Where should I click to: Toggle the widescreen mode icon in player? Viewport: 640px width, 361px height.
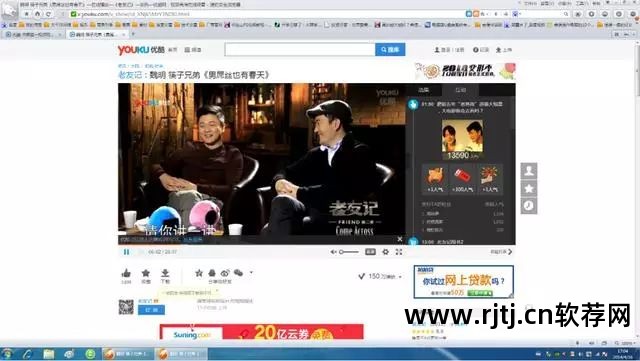click(370, 252)
